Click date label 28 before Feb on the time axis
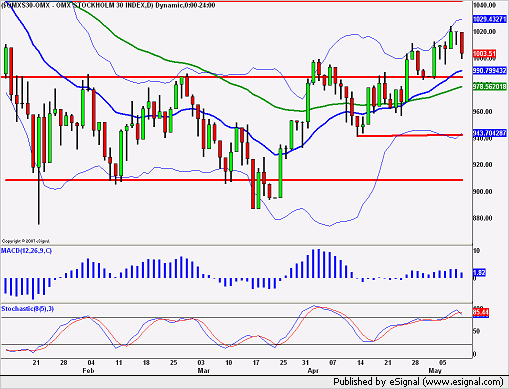Image resolution: width=509 pixels, height=389 pixels. 64,363
